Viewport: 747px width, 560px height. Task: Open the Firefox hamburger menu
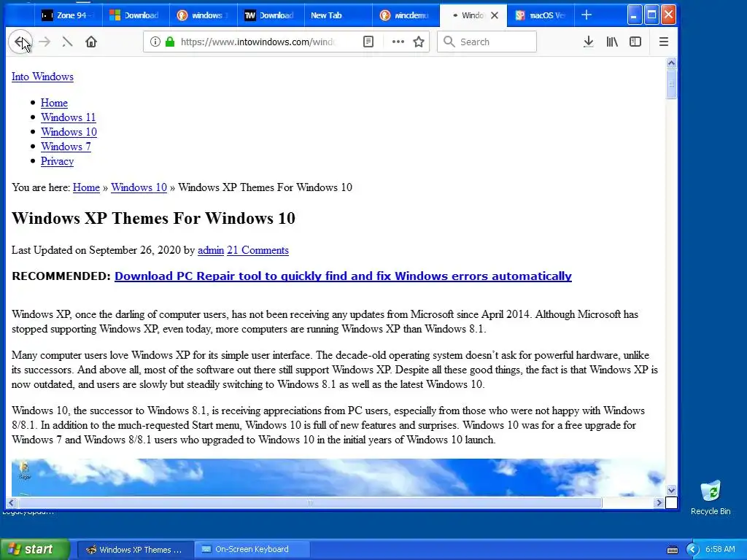[664, 42]
